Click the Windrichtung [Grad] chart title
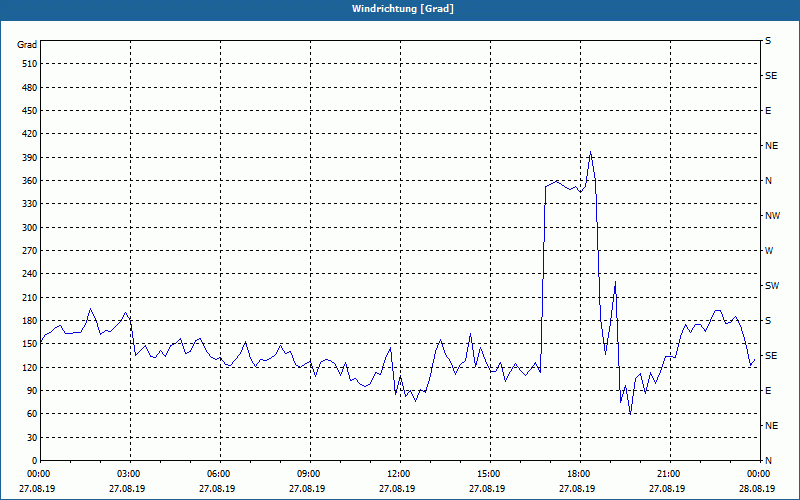 click(403, 9)
